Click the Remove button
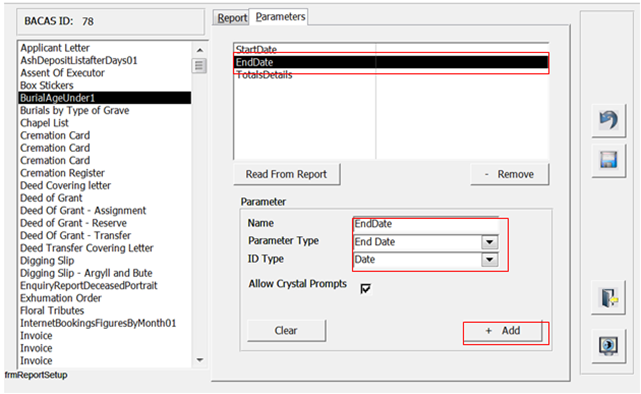Image resolution: width=641 pixels, height=394 pixels. click(x=509, y=174)
